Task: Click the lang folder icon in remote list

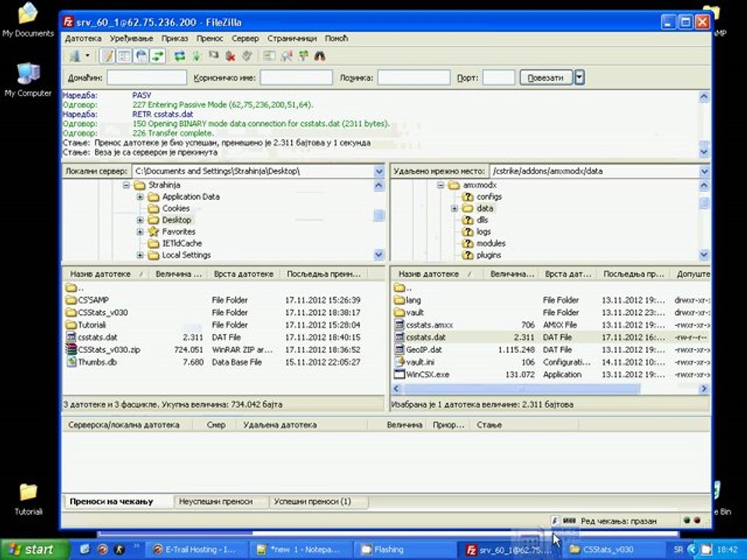Action: [399, 300]
